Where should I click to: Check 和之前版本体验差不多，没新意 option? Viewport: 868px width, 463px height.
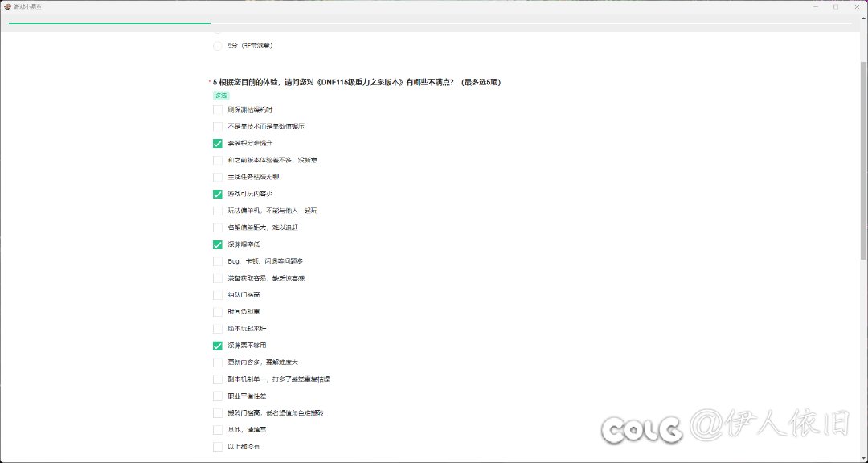[218, 160]
